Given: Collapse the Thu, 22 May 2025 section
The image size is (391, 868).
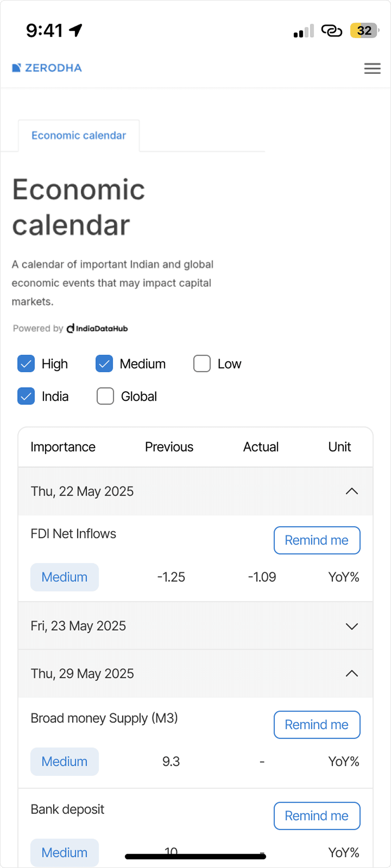Looking at the screenshot, I should [x=352, y=491].
